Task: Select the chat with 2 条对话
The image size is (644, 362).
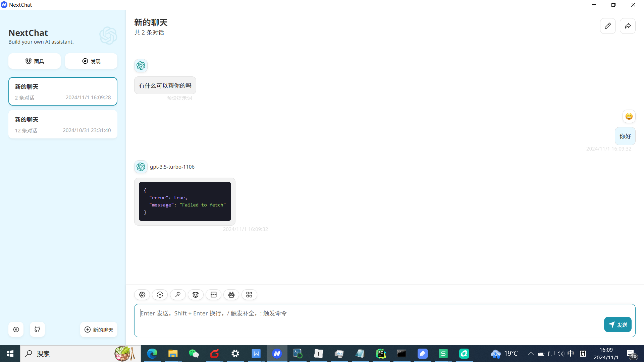Action: tap(63, 92)
